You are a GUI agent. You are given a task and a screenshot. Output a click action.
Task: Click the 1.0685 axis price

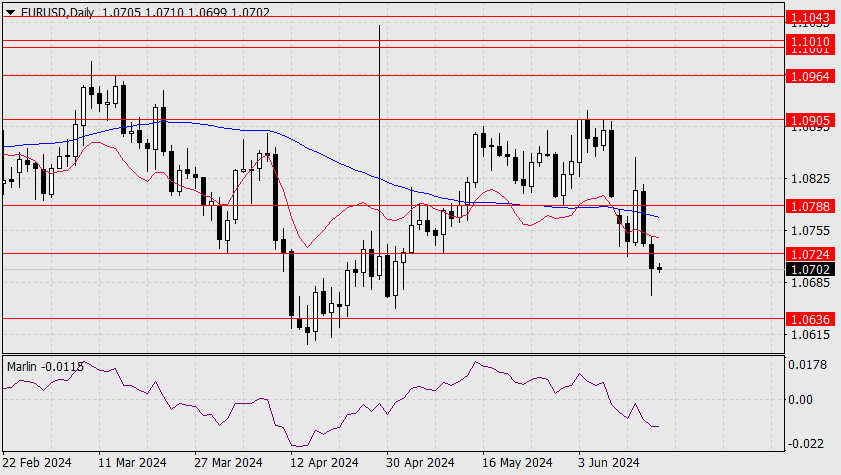810,283
